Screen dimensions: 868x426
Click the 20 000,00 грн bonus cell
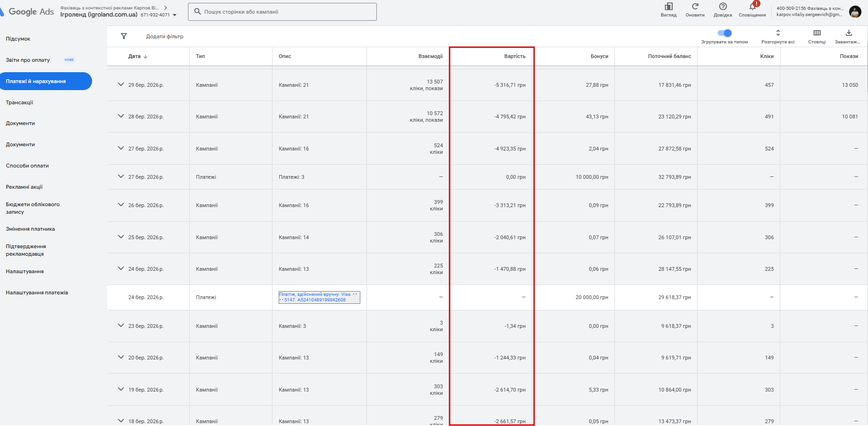pos(592,297)
